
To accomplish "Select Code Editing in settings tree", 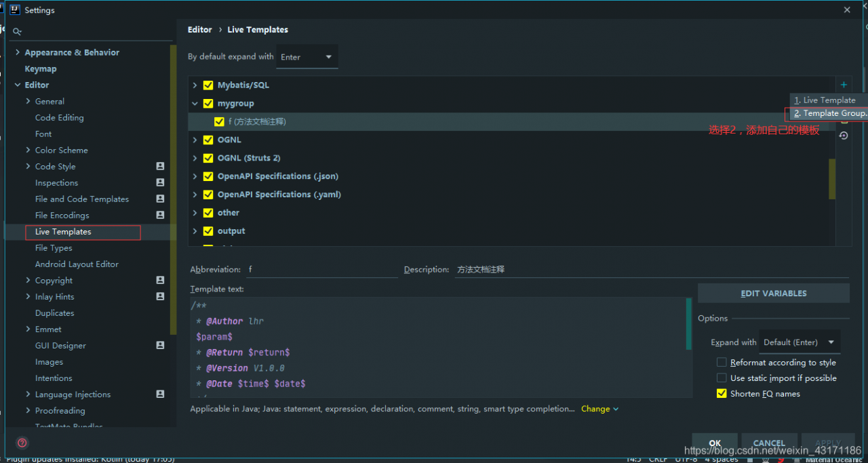I will [60, 118].
